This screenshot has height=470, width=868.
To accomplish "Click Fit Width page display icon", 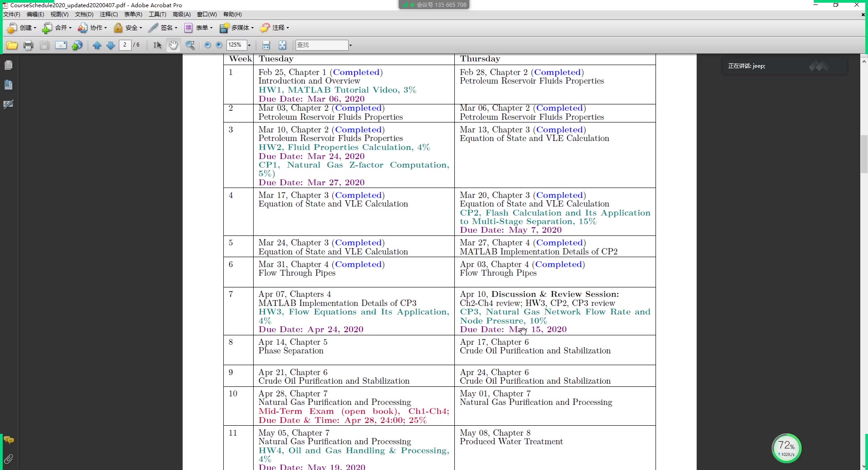I will (x=266, y=45).
